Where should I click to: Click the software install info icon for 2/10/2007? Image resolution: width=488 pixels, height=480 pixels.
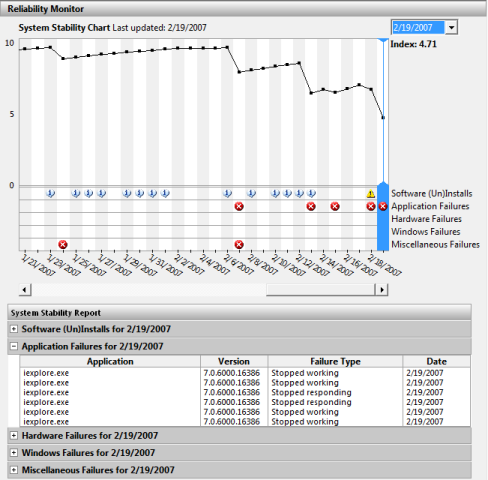pyautogui.click(x=275, y=193)
